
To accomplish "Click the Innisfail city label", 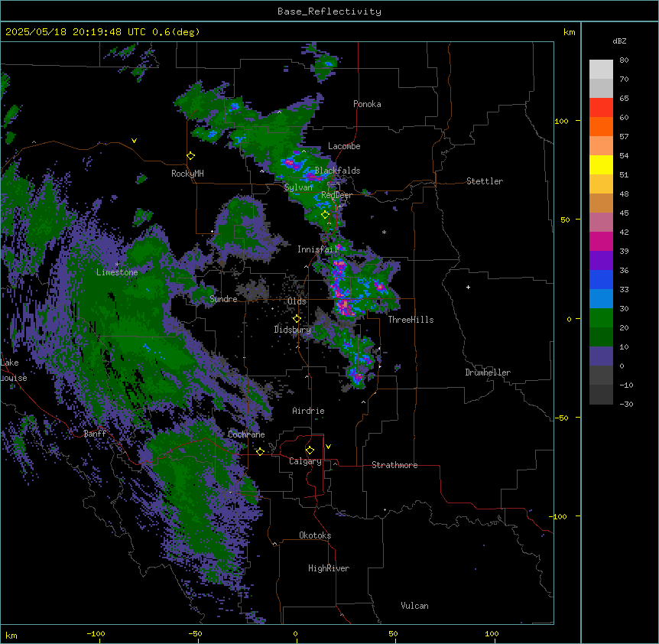I will [x=317, y=249].
